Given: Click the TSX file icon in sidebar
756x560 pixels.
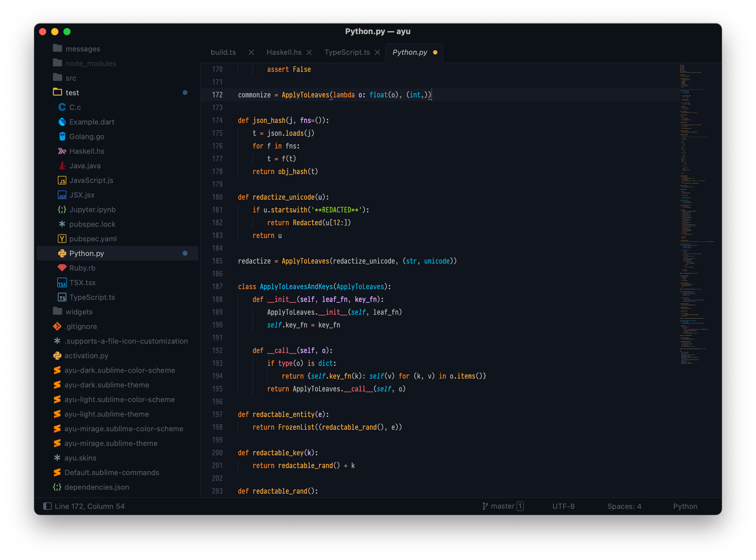Looking at the screenshot, I should [62, 283].
